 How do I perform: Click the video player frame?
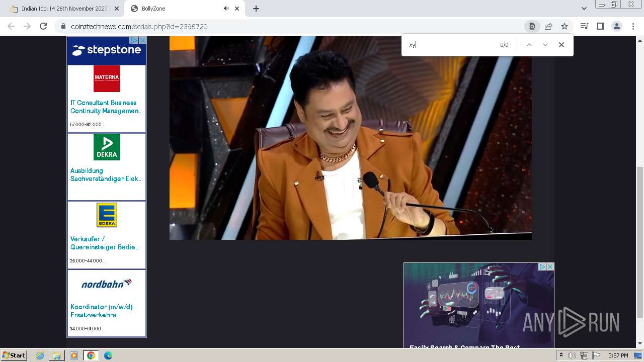350,138
